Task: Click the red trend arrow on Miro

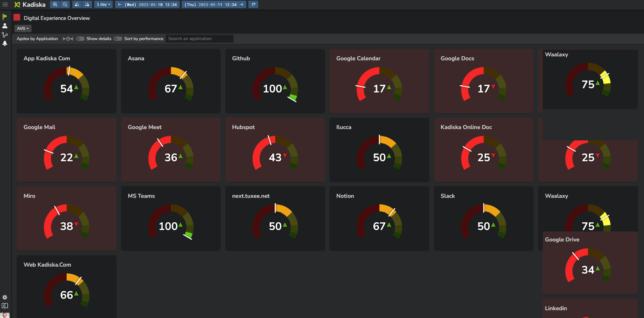Action: pyautogui.click(x=76, y=224)
